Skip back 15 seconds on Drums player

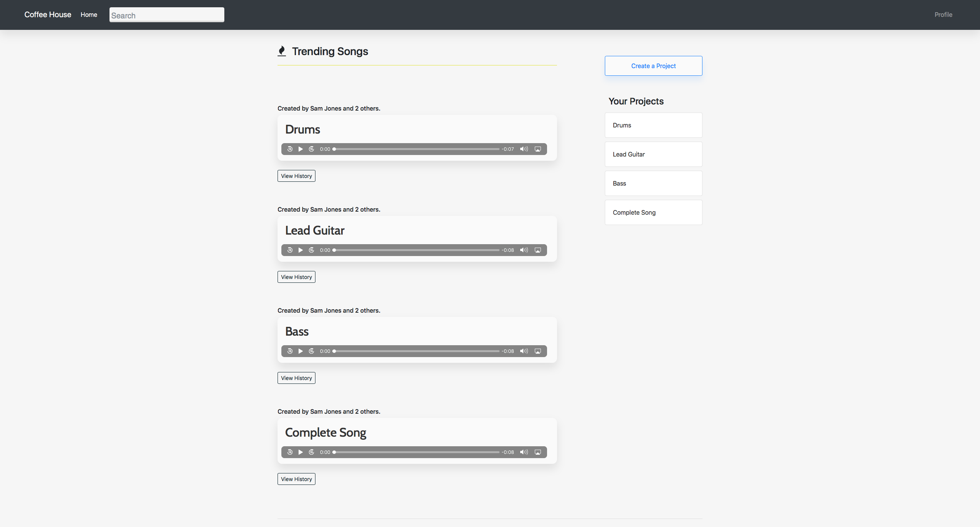click(x=290, y=149)
